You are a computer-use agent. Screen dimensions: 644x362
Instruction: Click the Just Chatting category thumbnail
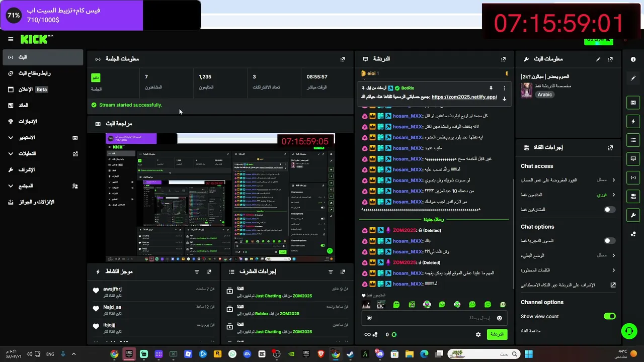pyautogui.click(x=526, y=90)
